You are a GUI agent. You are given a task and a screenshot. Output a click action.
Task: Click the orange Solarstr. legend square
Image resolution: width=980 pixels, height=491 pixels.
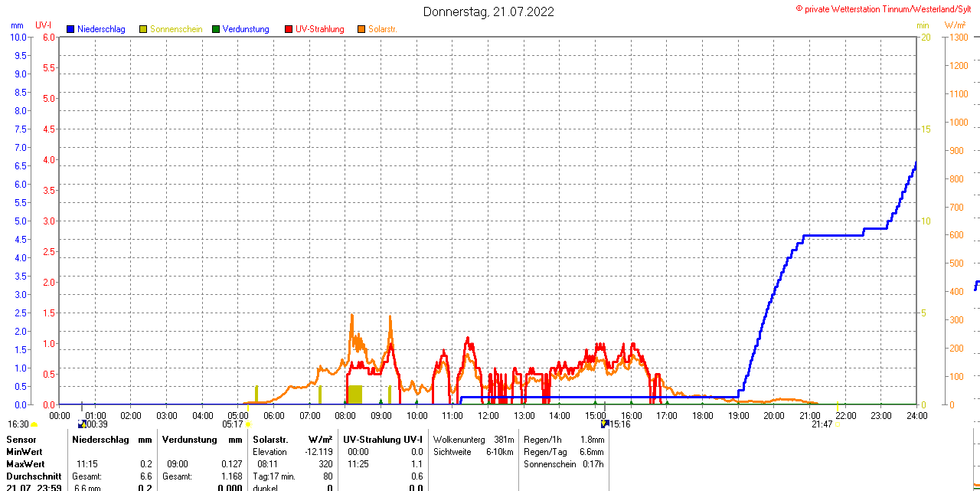pos(361,29)
